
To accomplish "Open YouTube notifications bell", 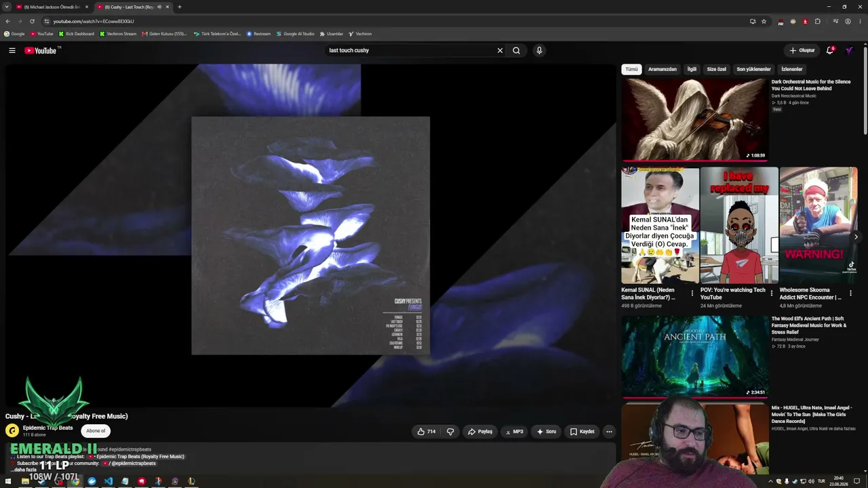I will [x=829, y=50].
